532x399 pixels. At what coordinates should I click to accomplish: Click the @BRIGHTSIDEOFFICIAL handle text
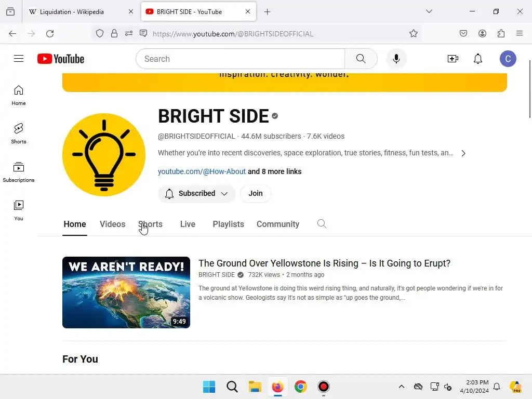click(x=196, y=136)
